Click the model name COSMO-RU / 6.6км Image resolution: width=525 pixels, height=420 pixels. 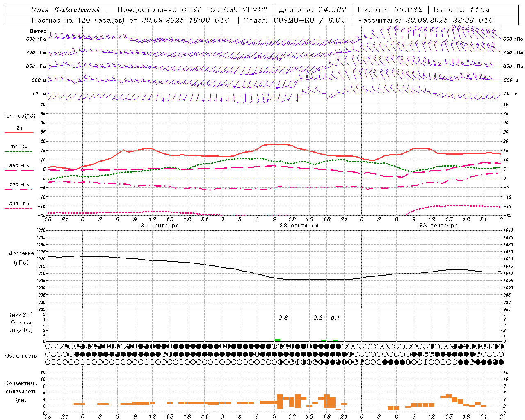(x=311, y=20)
